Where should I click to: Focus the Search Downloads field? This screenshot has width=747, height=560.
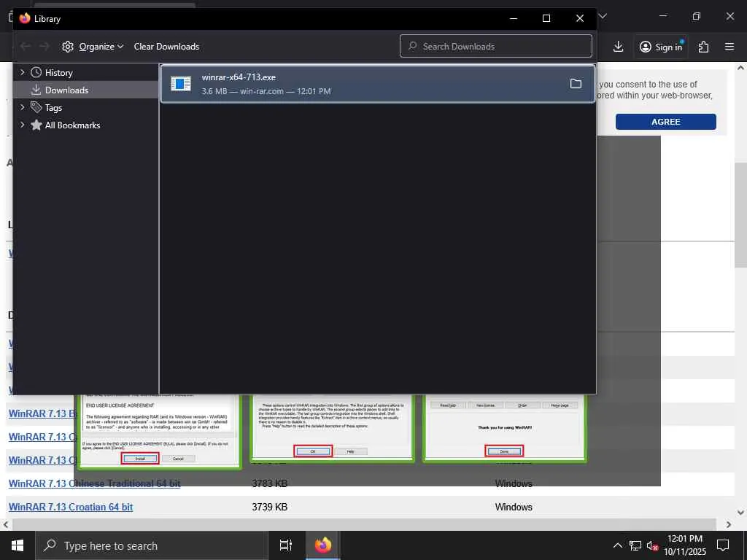click(496, 46)
